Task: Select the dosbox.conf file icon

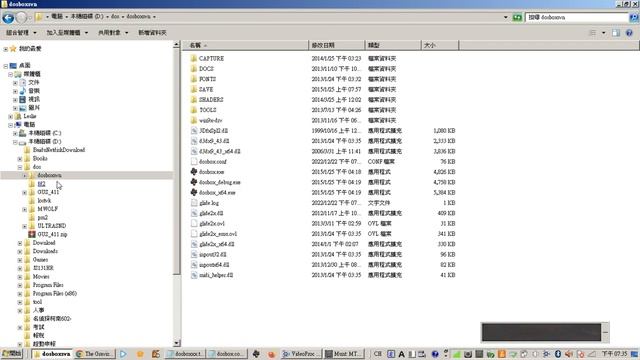Action: click(194, 162)
